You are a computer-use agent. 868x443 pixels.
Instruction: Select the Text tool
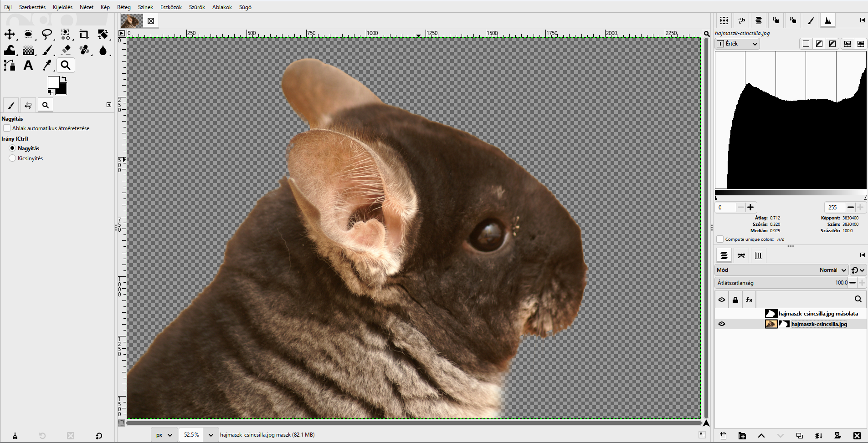(x=28, y=65)
